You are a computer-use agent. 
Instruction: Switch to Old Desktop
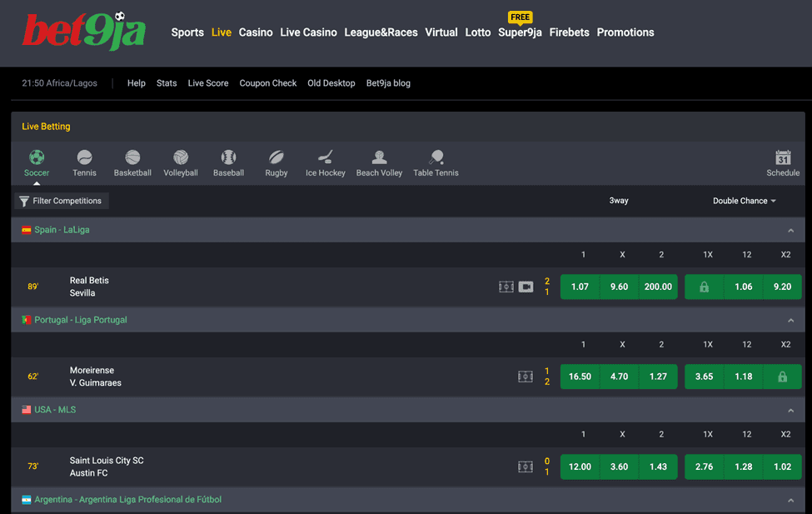331,83
